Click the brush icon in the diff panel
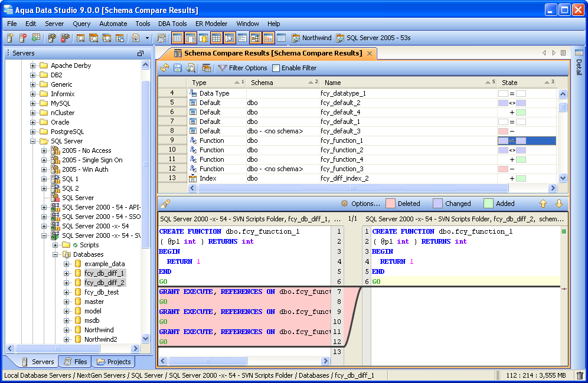 (x=165, y=204)
